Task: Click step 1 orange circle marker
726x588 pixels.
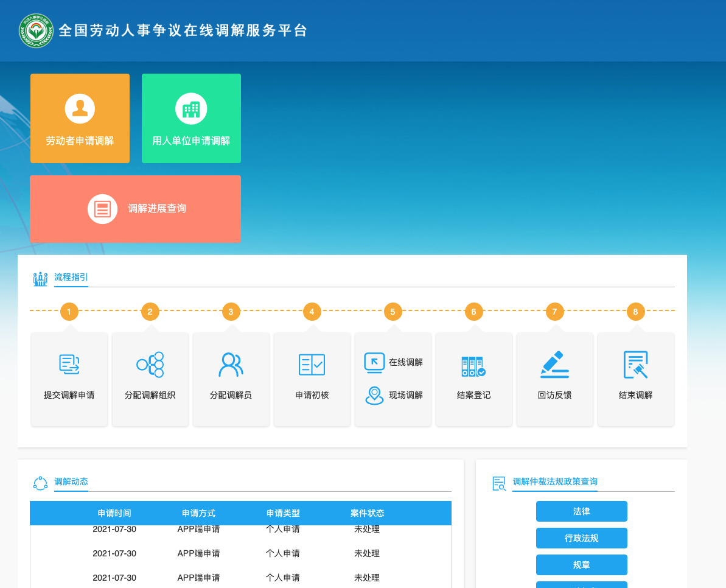Action: tap(69, 312)
